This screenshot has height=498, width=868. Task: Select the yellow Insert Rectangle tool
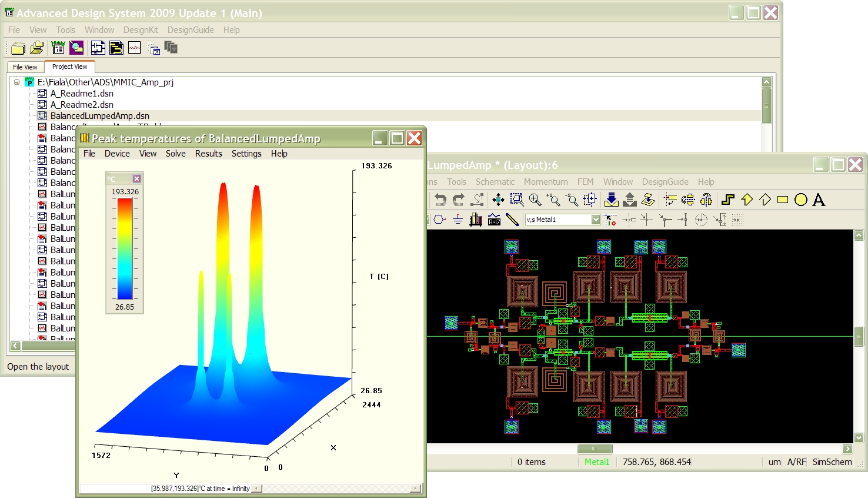point(782,200)
